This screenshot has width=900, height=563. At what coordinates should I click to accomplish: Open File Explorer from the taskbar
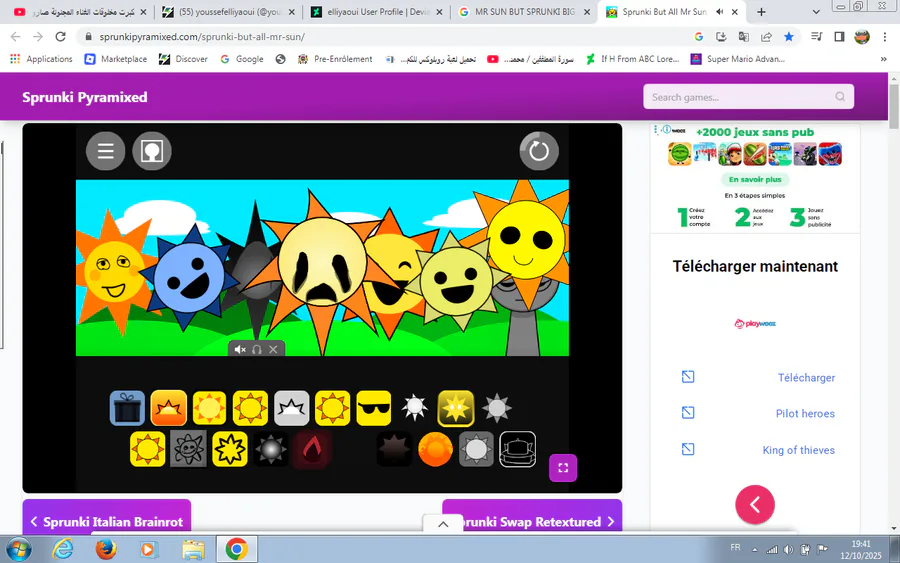coord(193,549)
